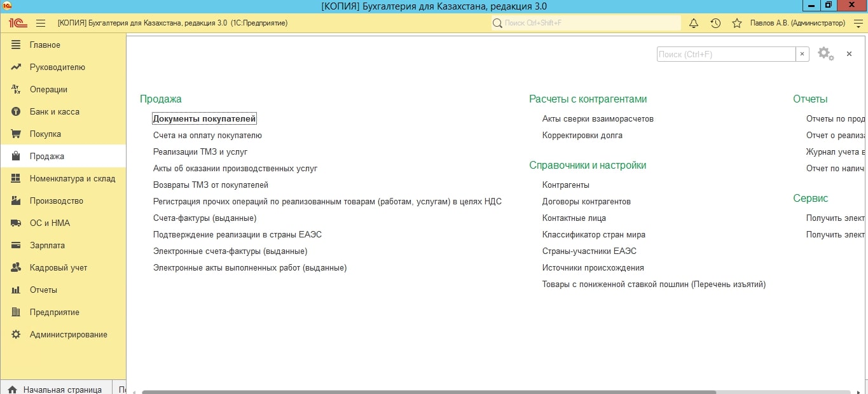
Task: Click the horizontal scrollbar at bottom
Action: pos(429,392)
